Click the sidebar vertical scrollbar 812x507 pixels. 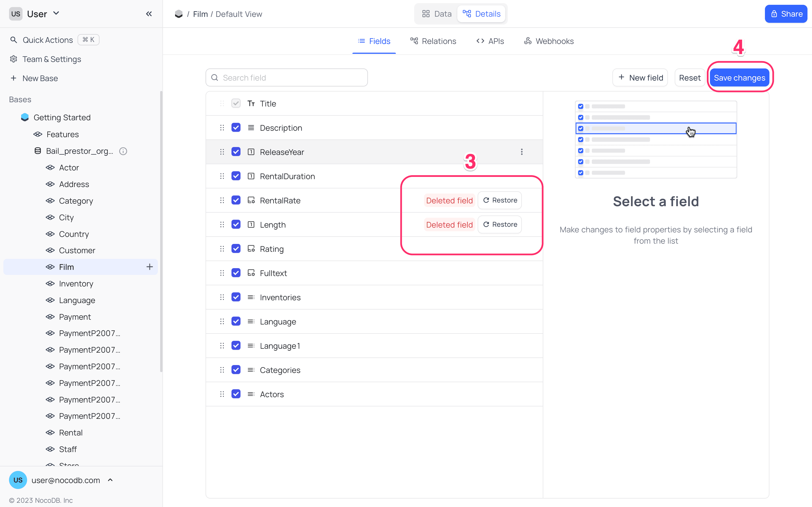pos(161,231)
